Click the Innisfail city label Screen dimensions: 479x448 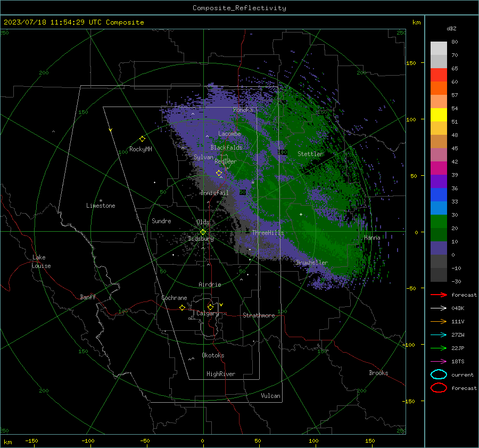214,193
